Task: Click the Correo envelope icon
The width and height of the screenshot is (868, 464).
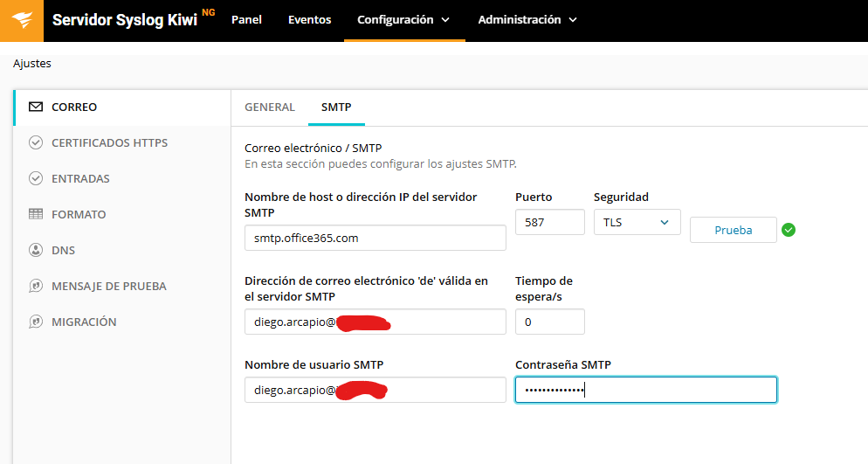Action: (36, 107)
